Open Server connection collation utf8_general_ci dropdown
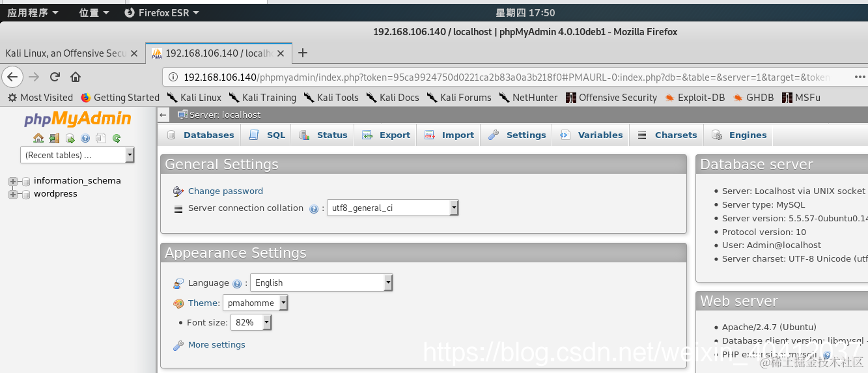868x373 pixels. point(393,208)
